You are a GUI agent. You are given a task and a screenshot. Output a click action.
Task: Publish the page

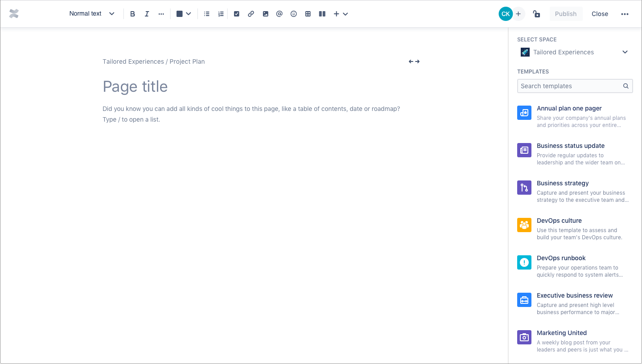click(566, 13)
